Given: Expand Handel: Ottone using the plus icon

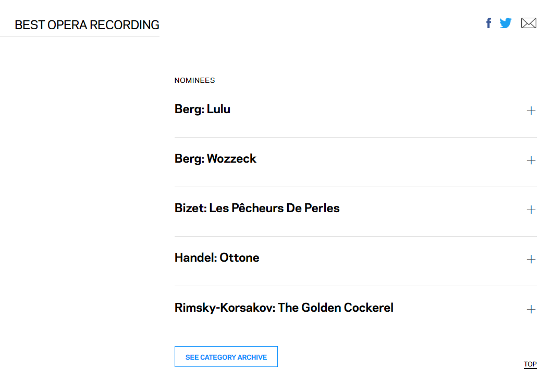Looking at the screenshot, I should [x=531, y=259].
